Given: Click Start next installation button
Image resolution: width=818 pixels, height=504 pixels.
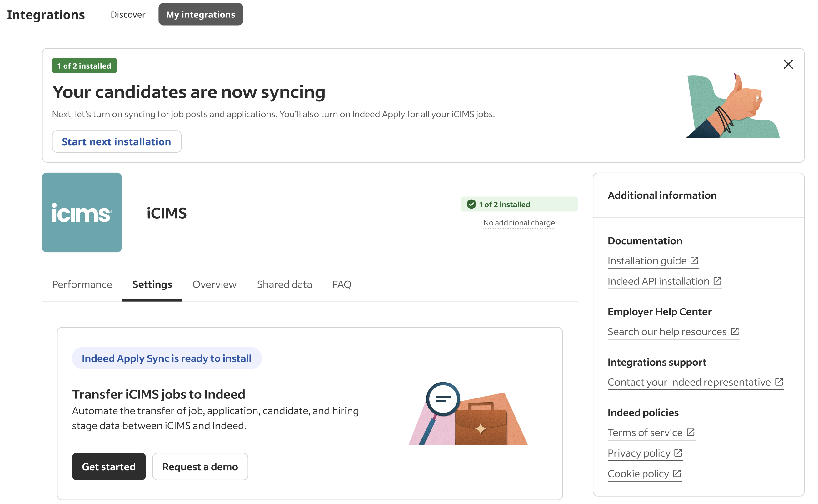Looking at the screenshot, I should [117, 142].
